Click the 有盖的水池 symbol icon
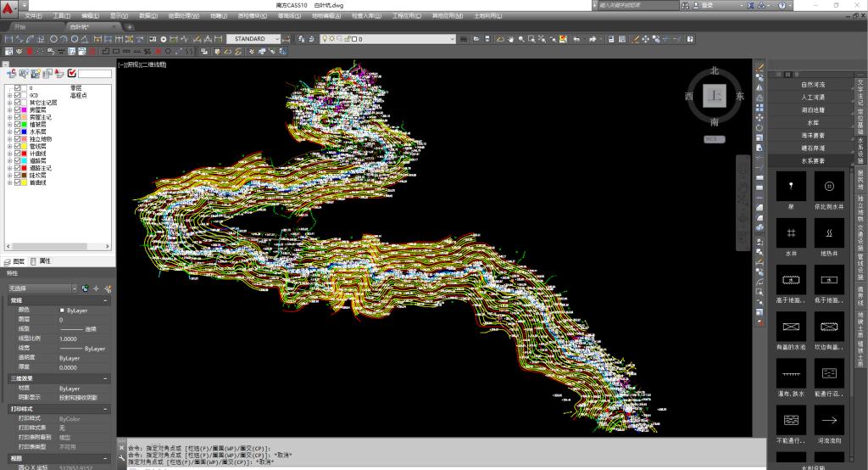 pos(790,326)
